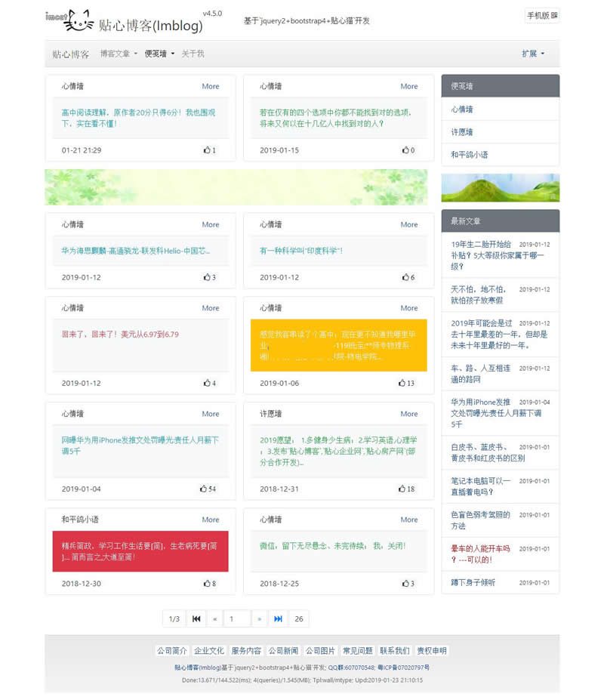Go to last page icon
604x700 pixels.
click(278, 618)
